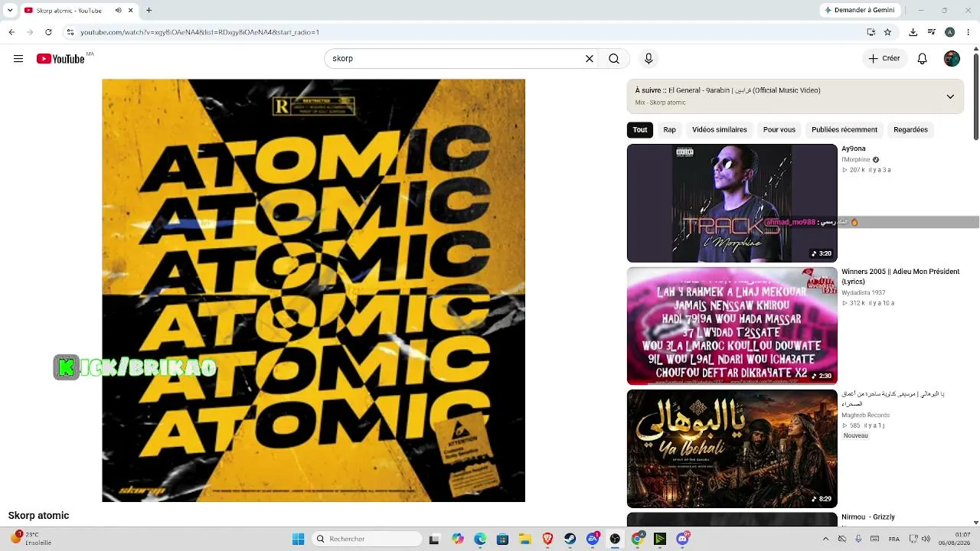Open Chrome profile icon in toolbar

(x=949, y=32)
